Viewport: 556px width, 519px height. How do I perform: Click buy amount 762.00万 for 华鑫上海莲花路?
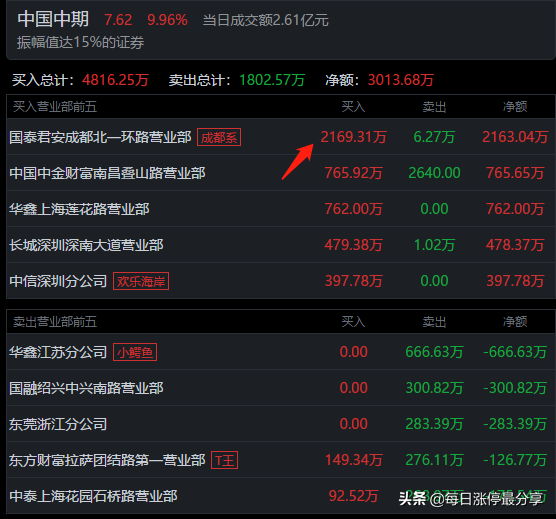pos(354,209)
